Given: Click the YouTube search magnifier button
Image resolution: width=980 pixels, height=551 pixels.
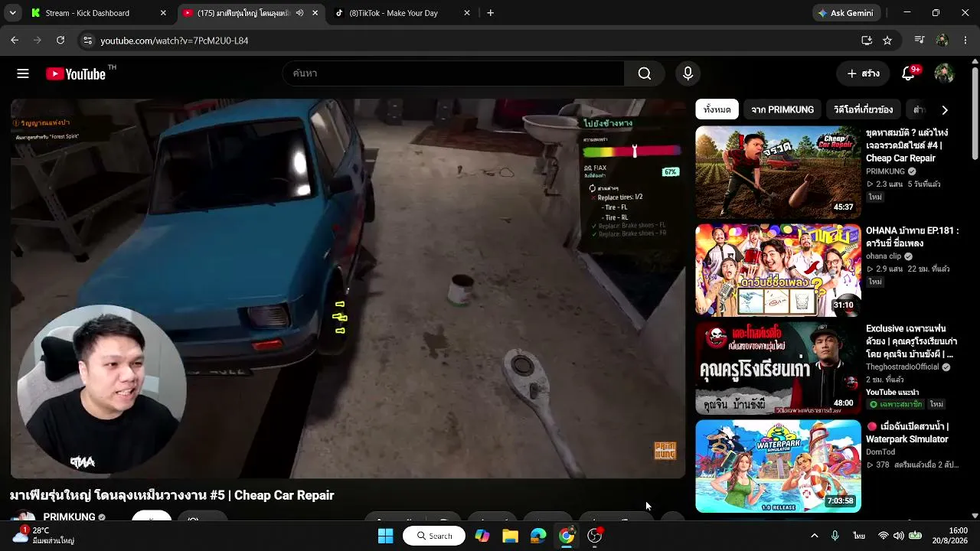Looking at the screenshot, I should click(x=645, y=73).
